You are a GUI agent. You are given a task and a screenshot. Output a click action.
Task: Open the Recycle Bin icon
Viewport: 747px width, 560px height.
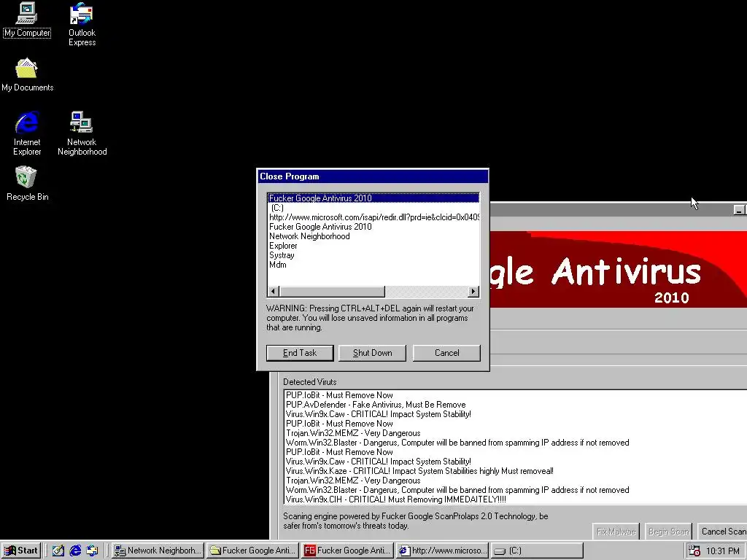pyautogui.click(x=27, y=183)
